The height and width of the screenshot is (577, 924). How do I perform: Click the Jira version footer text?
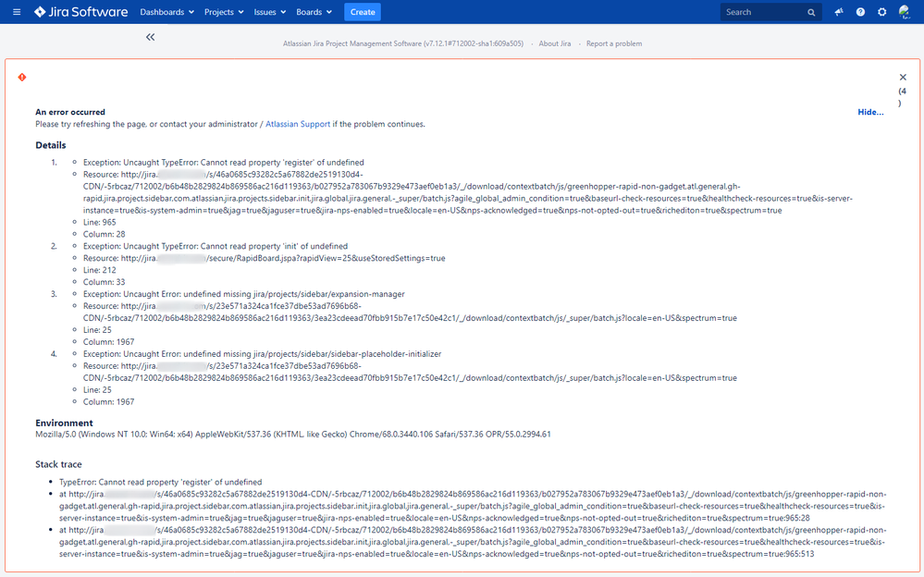click(403, 43)
